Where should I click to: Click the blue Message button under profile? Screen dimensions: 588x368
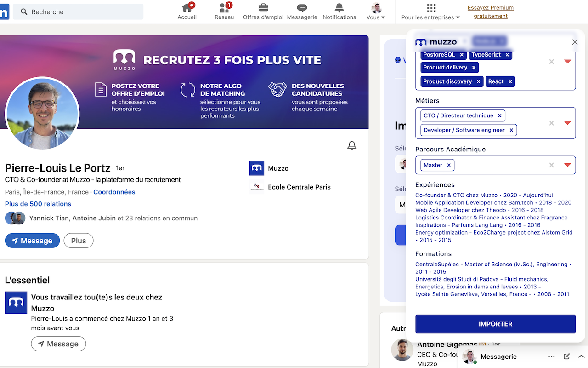[32, 241]
